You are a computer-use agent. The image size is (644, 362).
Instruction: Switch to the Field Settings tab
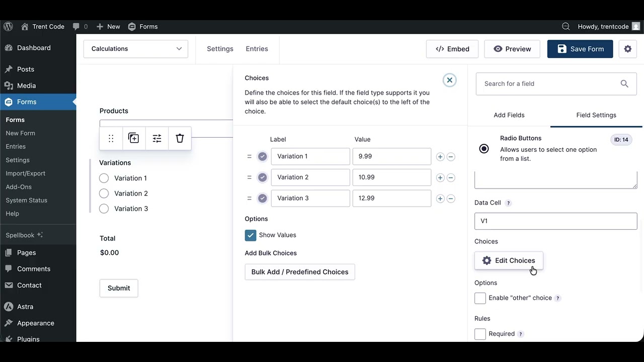596,115
